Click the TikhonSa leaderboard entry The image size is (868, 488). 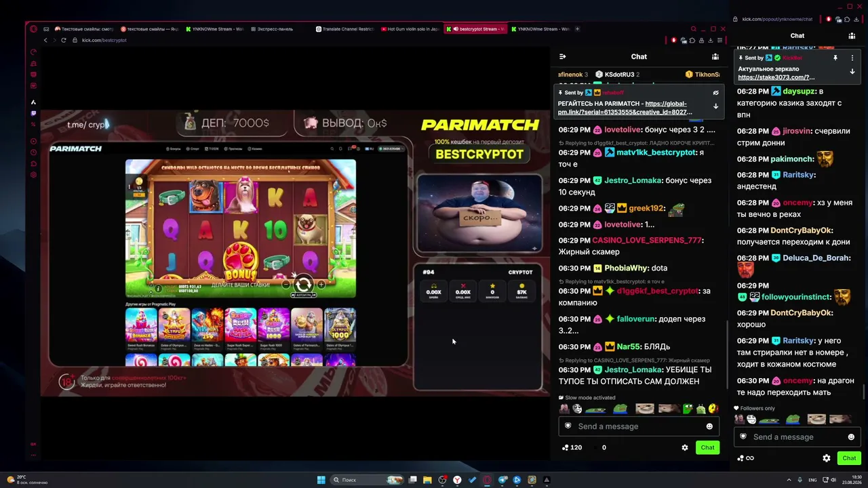(x=703, y=75)
